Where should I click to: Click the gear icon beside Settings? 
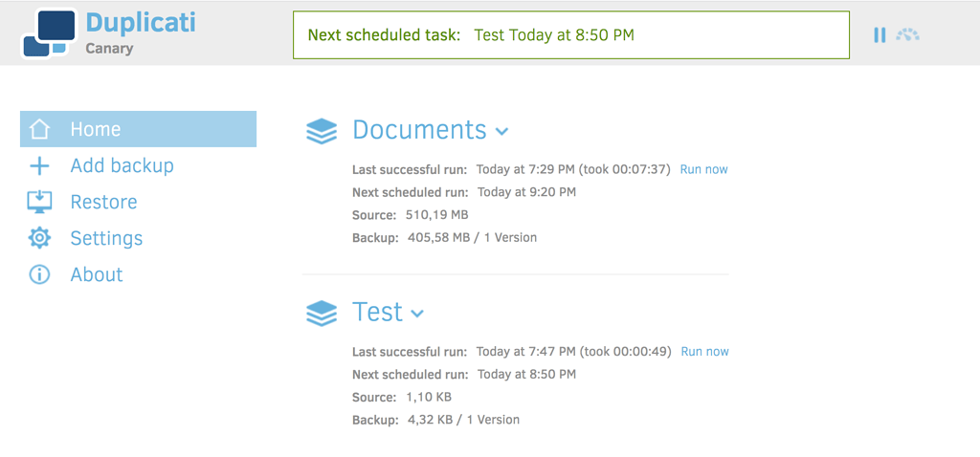coord(39,238)
